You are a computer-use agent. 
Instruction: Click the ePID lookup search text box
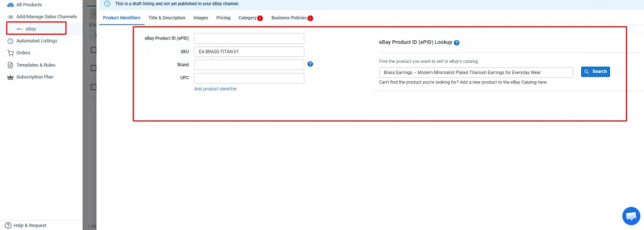point(476,72)
